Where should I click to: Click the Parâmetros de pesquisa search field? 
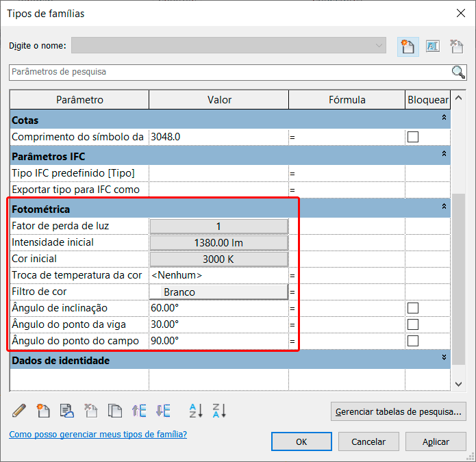(x=231, y=72)
